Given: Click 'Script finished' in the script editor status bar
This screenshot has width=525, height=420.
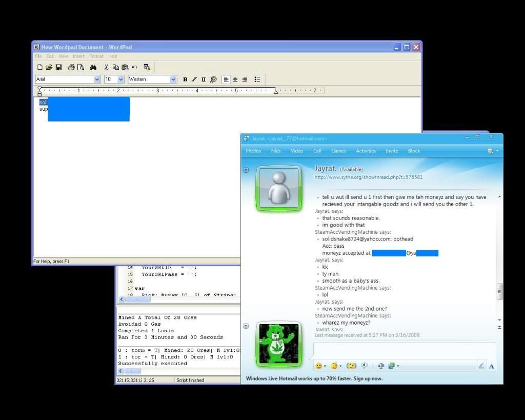Looking at the screenshot, I should click(190, 380).
